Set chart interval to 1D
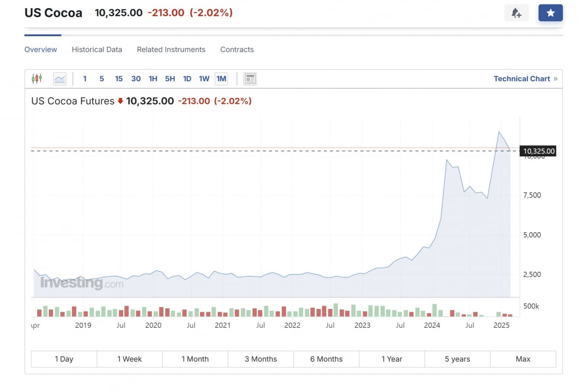Screen dimensions: 580x392 (x=187, y=79)
